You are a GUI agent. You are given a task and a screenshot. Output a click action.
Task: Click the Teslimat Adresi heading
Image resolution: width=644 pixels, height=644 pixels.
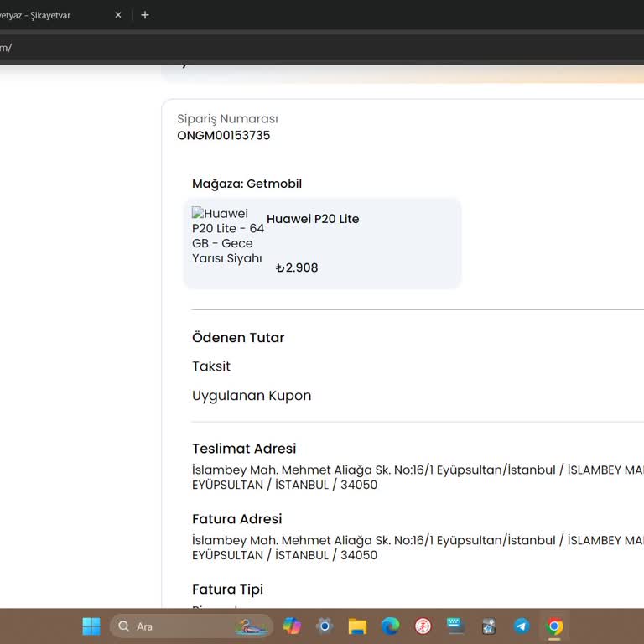(244, 449)
